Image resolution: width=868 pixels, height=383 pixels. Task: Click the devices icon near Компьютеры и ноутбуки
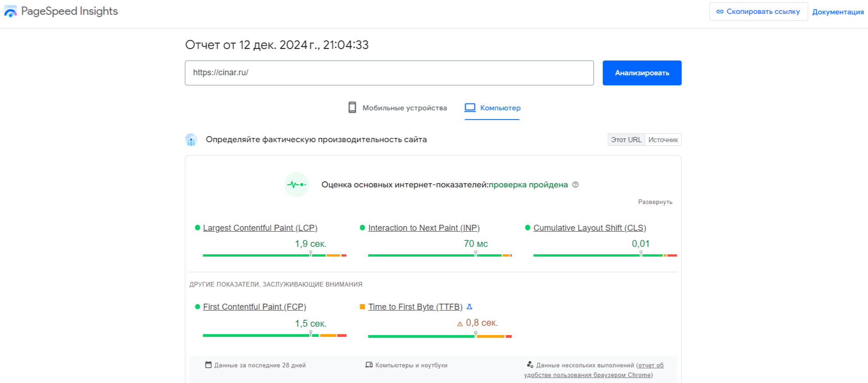[369, 365]
